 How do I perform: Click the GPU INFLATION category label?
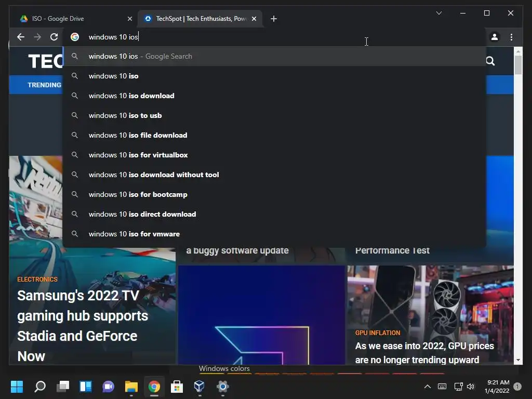(x=378, y=333)
